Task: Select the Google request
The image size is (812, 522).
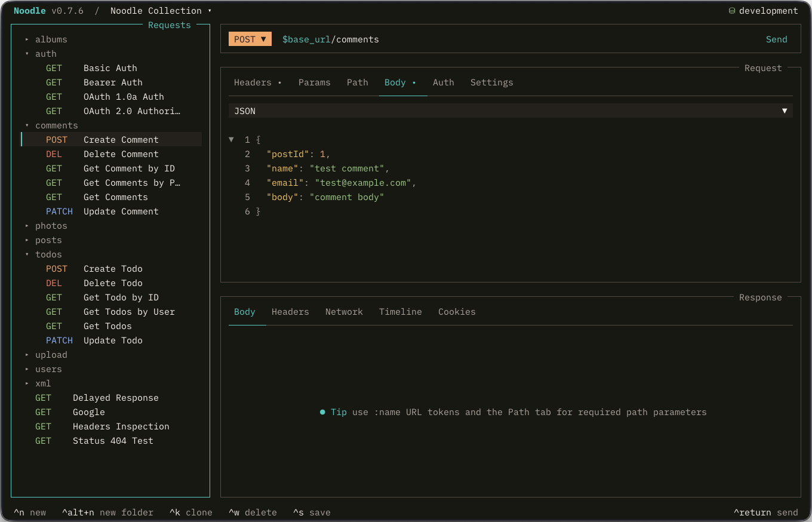Action: point(112,412)
